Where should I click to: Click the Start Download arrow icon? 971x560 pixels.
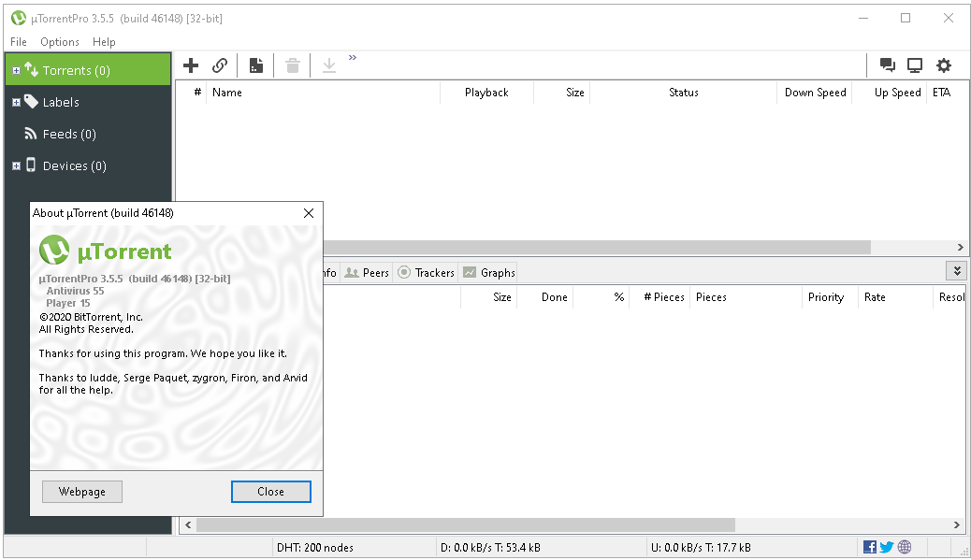329,65
